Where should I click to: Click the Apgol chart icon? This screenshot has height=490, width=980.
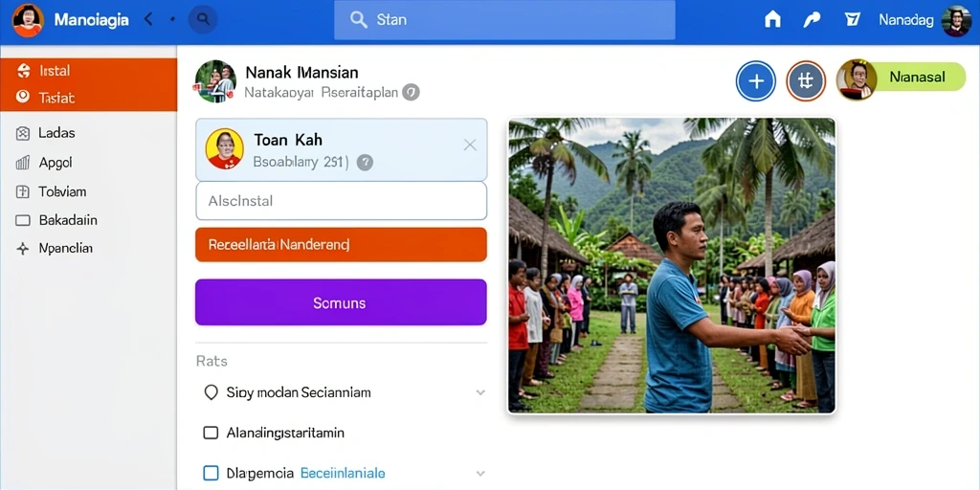23,163
